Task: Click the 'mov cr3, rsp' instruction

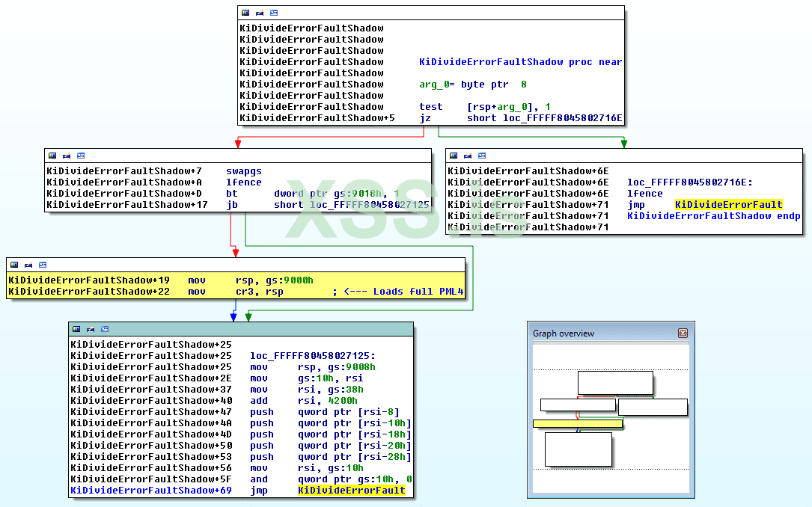Action: [x=236, y=292]
